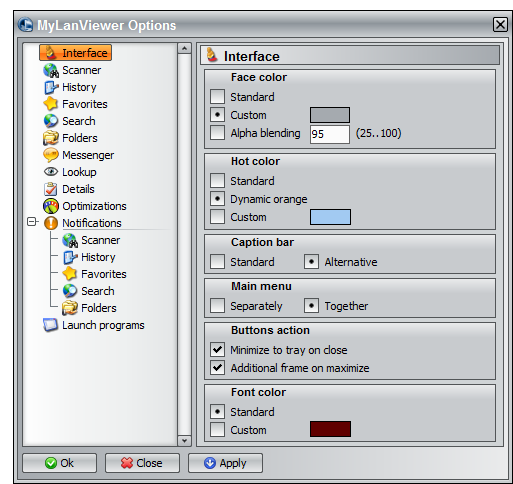Screen dimensions: 513x484
Task: Click the Folders icon under Notifications
Action: click(x=70, y=308)
